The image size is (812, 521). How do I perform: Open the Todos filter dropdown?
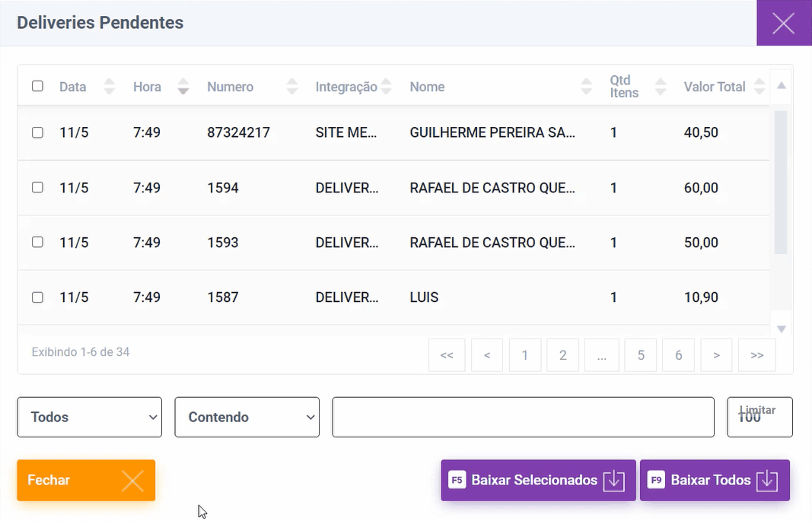click(x=90, y=417)
